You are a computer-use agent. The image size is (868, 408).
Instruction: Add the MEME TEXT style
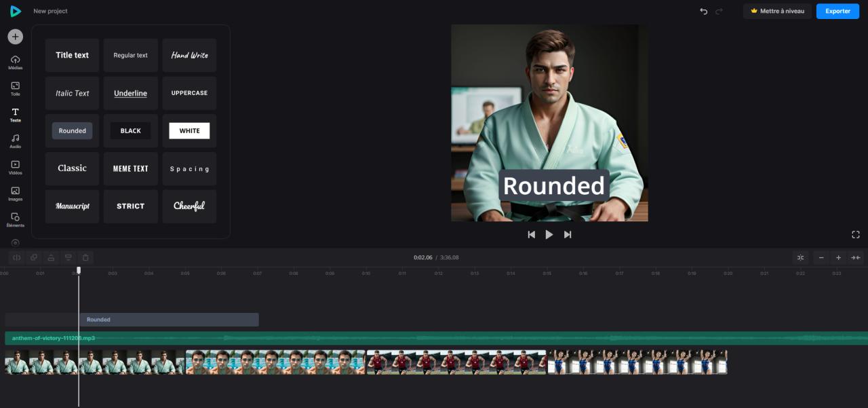click(x=130, y=168)
